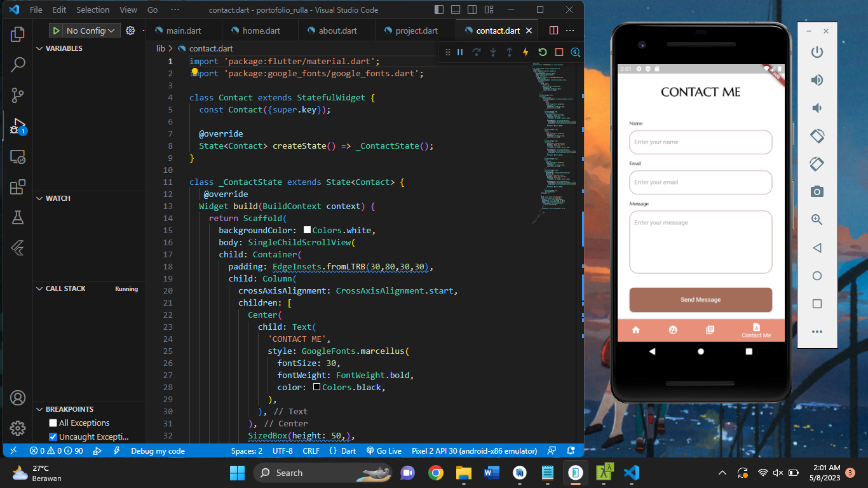Collapse the VARIABLES section
This screenshot has width=868, height=488.
coord(40,48)
